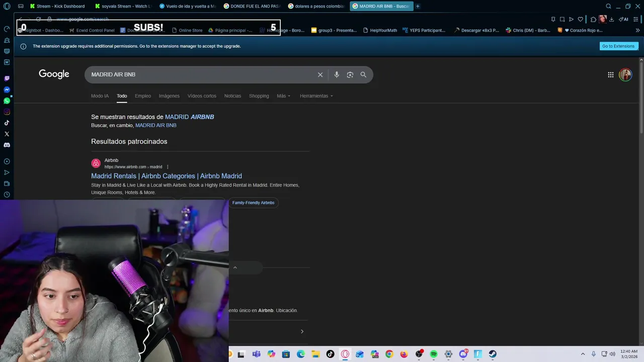Open the Opera AI button
644x362 pixels.
(x=624, y=19)
